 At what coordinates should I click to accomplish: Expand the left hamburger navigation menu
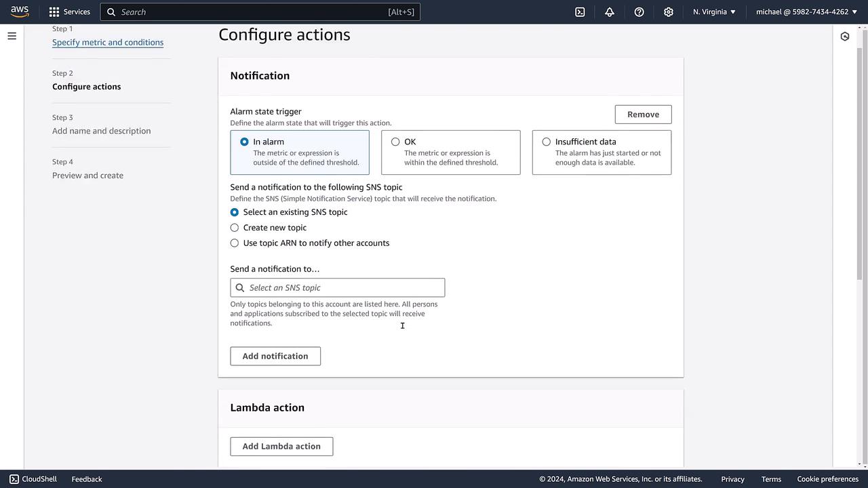pos(12,36)
